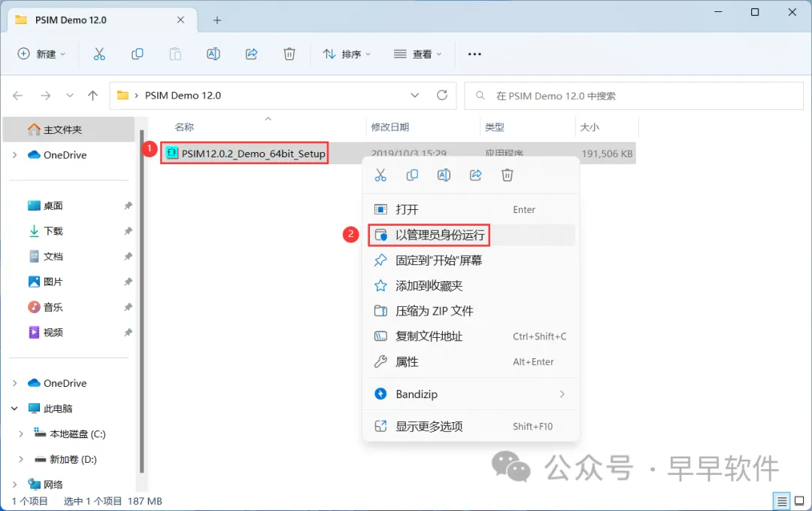Screen dimensions: 812x511
Task: Open the Bandizip submenu
Action: 471,394
